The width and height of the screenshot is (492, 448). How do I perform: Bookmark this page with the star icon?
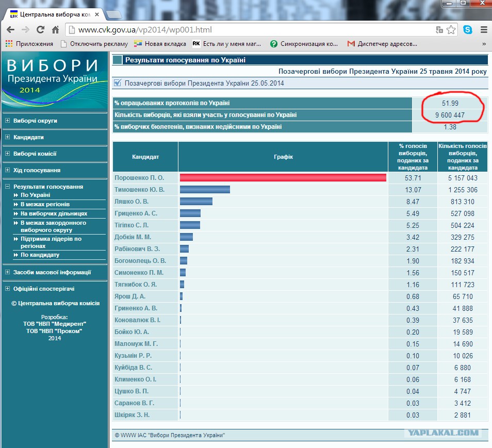pos(451,30)
